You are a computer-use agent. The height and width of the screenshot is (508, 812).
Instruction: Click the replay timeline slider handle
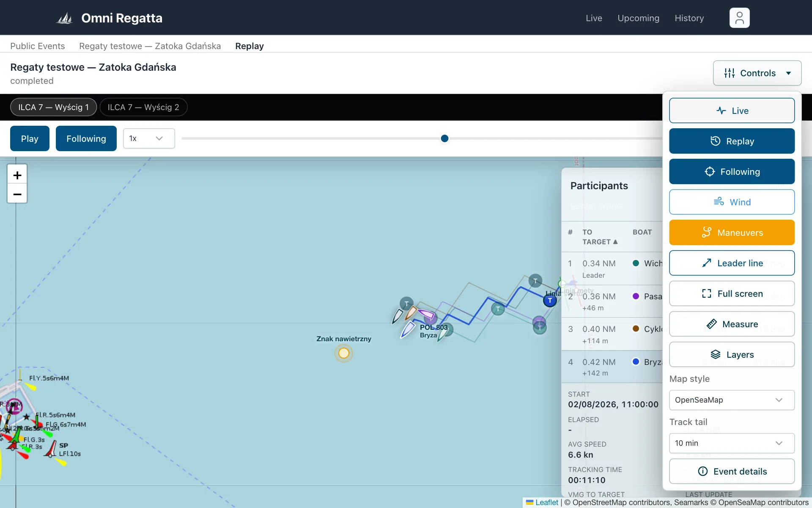[x=444, y=138]
